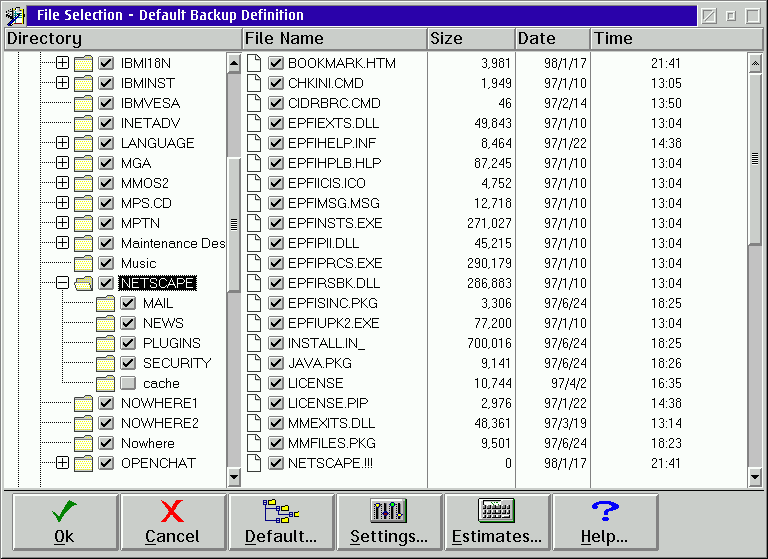Uncheck the MMFILES.PKG checkbox
Image resolution: width=768 pixels, height=559 pixels.
point(276,443)
